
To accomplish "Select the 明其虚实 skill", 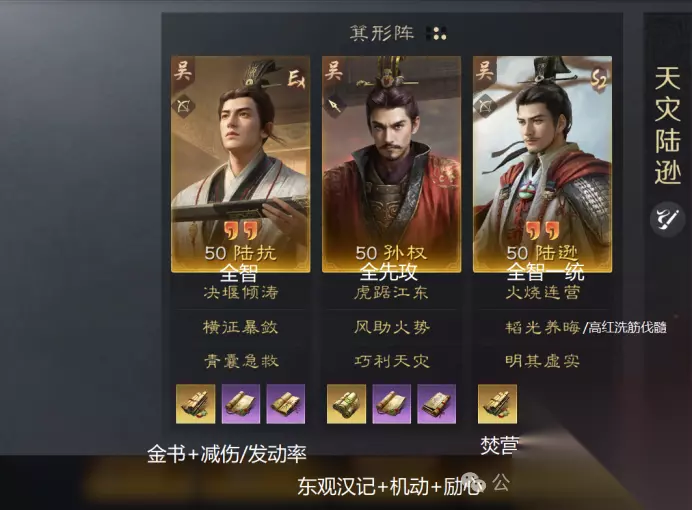I will 542,361.
